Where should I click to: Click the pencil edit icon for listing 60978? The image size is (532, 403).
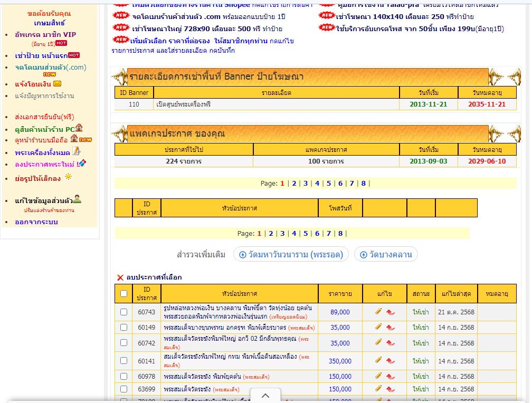pos(378,376)
